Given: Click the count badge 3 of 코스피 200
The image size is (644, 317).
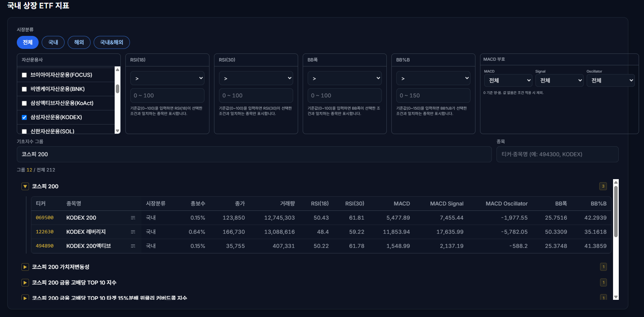Looking at the screenshot, I should 603,186.
